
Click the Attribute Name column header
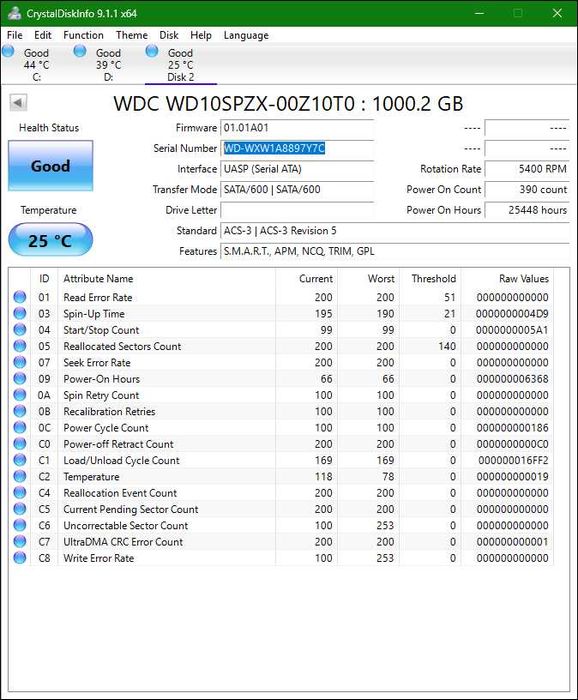(x=166, y=279)
